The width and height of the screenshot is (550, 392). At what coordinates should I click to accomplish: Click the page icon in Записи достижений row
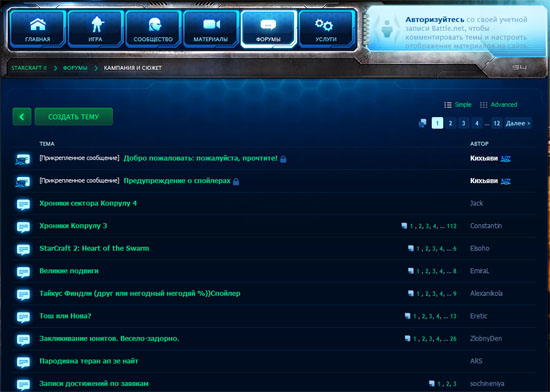click(432, 383)
